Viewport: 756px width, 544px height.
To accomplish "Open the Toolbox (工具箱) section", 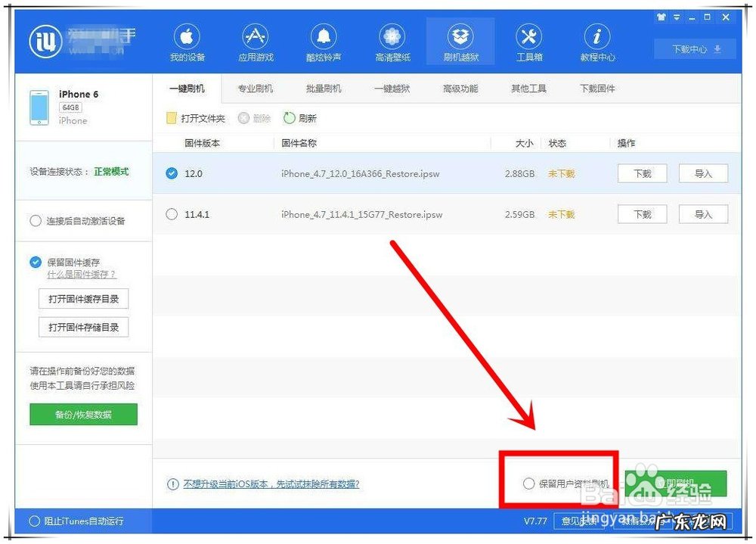I will coord(528,42).
